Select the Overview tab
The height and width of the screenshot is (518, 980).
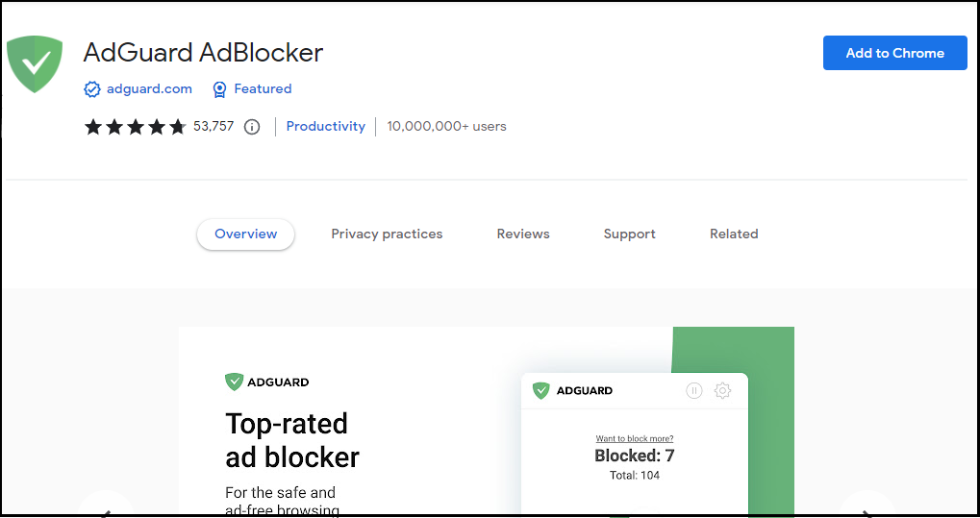(x=245, y=234)
